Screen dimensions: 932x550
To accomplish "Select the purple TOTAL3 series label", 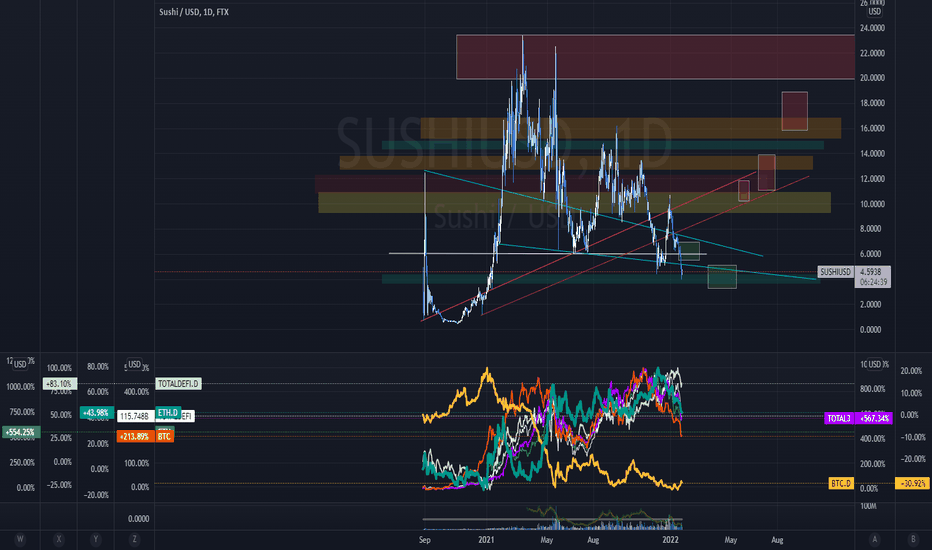I will coord(839,419).
